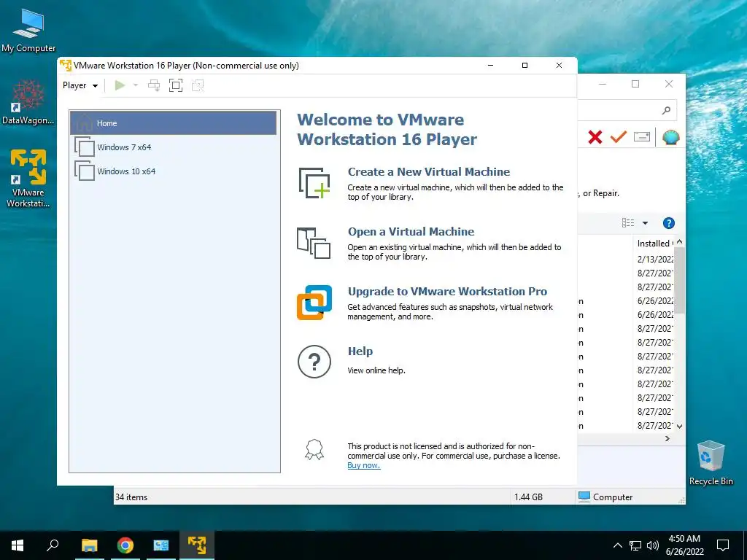Click 34 items in the status bar
The height and width of the screenshot is (560, 747).
[x=131, y=497]
